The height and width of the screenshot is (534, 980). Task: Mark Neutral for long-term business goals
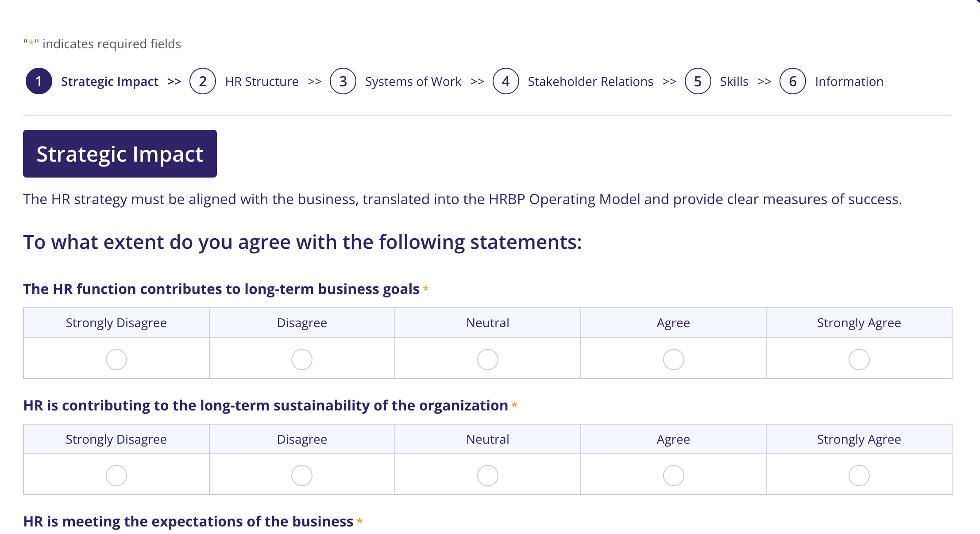[x=488, y=359]
